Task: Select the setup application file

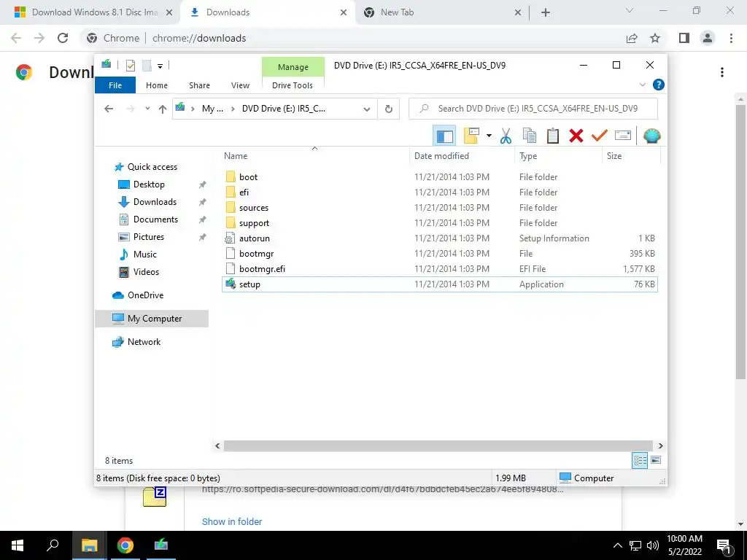Action: 249,284
